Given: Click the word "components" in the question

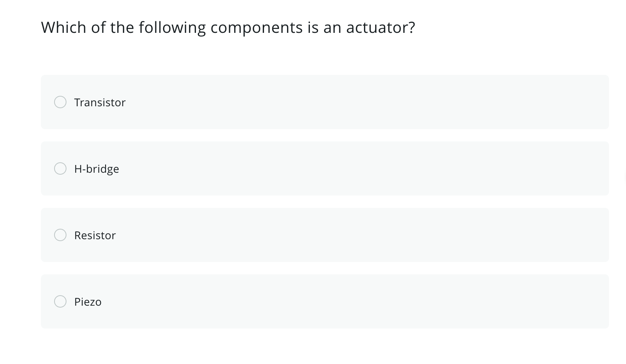Looking at the screenshot, I should point(257,27).
